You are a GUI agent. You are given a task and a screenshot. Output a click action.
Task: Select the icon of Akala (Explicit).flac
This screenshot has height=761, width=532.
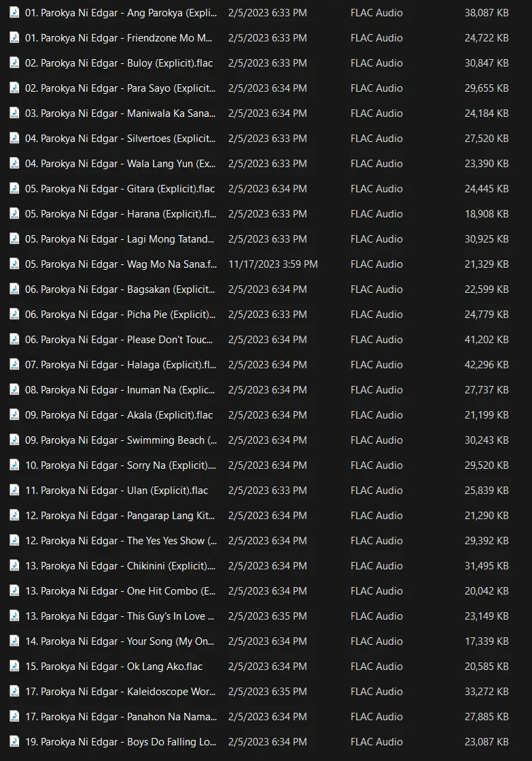pyautogui.click(x=14, y=415)
